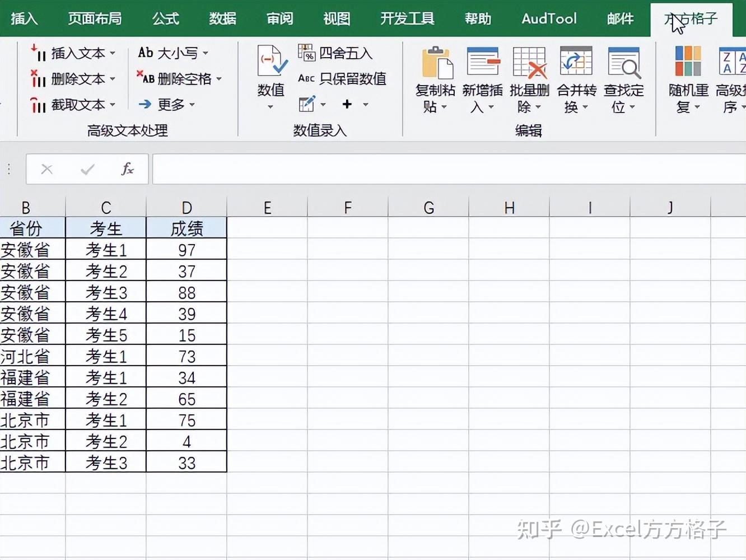Click the 四舍五入 rounding icon
This screenshot has height=560, width=746.
pos(308,53)
